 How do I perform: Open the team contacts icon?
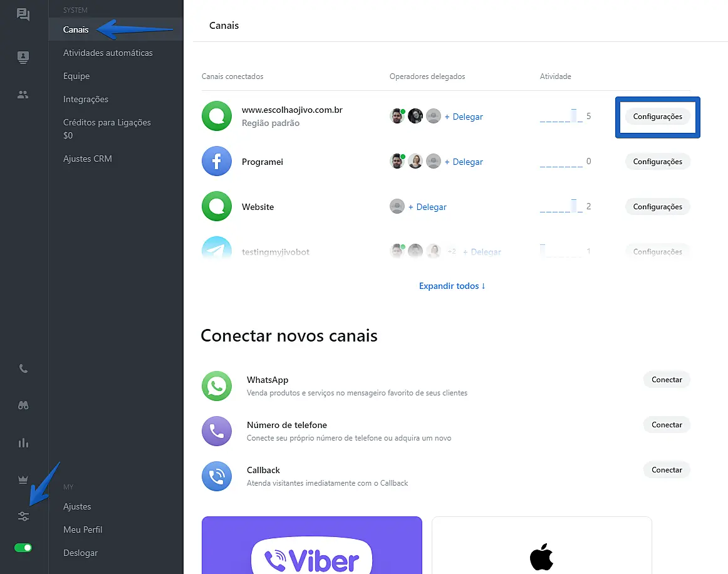pyautogui.click(x=23, y=95)
